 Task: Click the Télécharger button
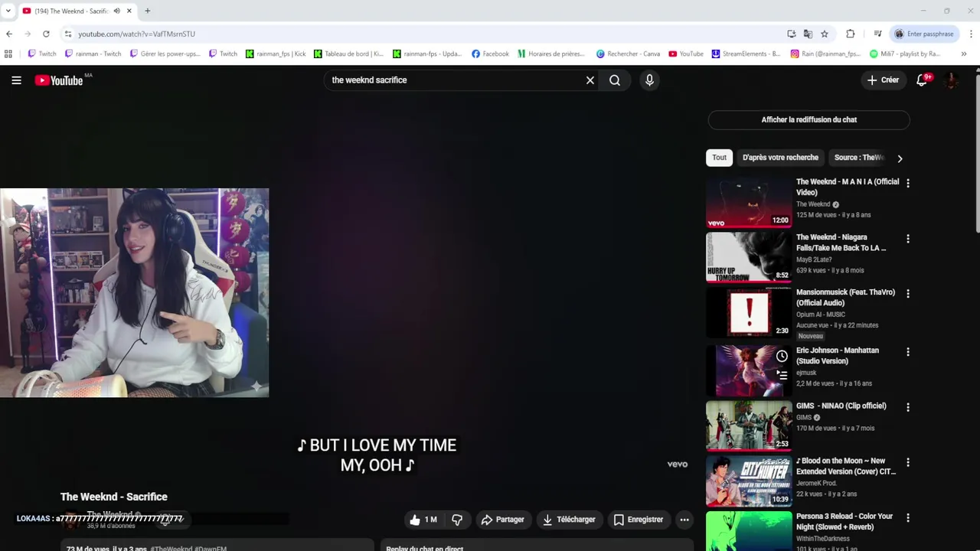click(x=569, y=520)
